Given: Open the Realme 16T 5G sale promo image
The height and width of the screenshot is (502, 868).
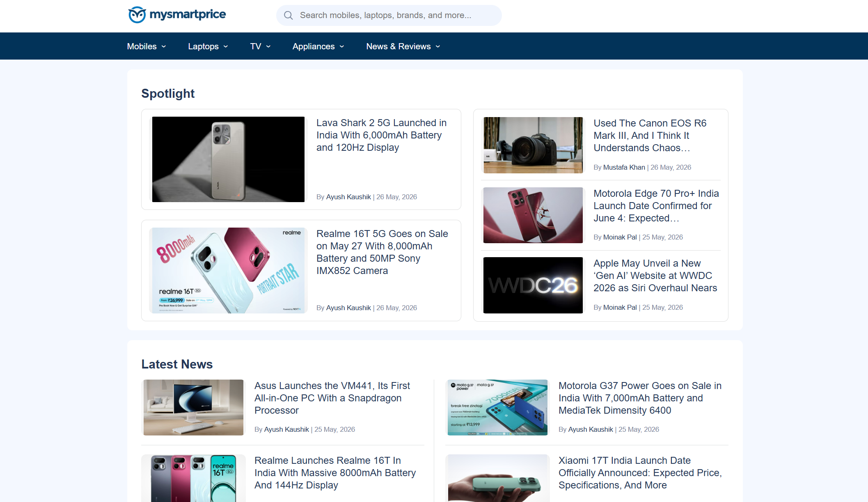Looking at the screenshot, I should (228, 270).
